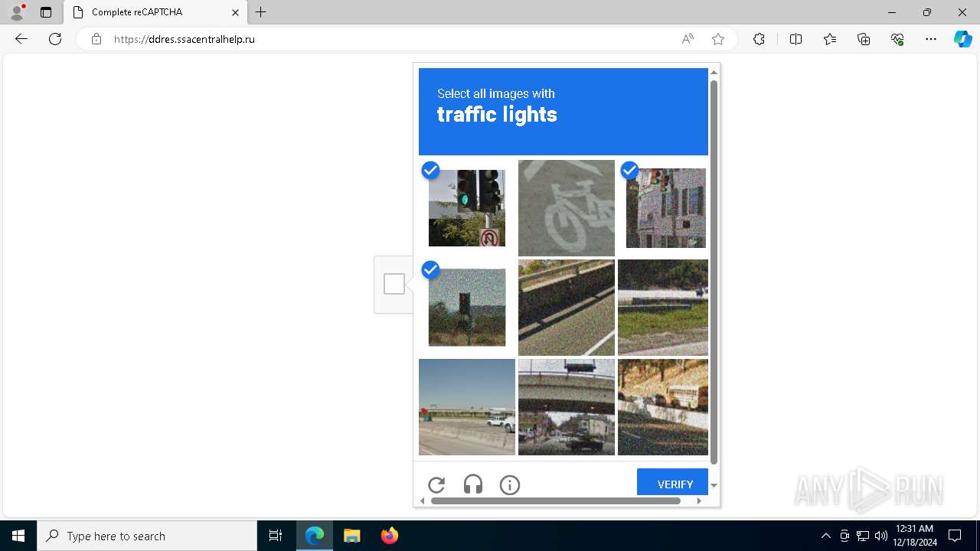Open Tab actions menu
Screen dimensions: 980x551
46,12
